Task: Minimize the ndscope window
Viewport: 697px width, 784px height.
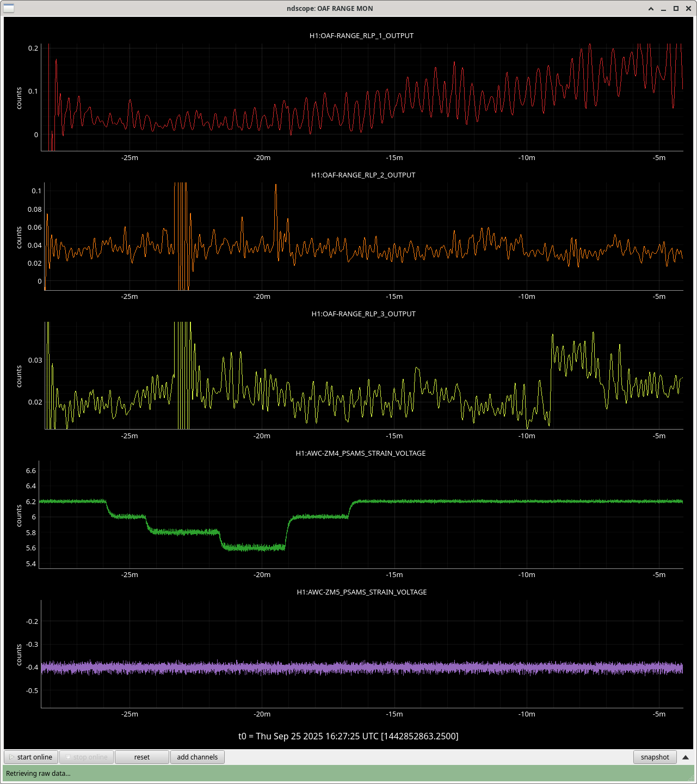Action: pyautogui.click(x=664, y=8)
